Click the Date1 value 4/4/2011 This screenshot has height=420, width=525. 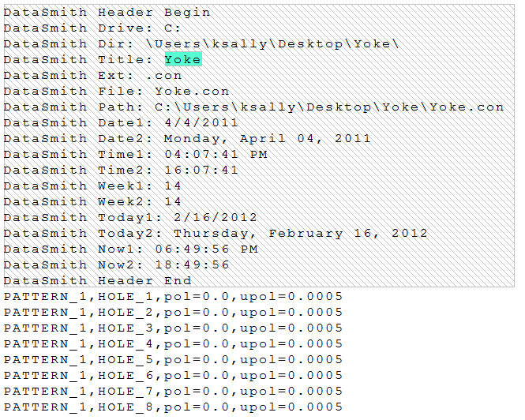pos(201,122)
